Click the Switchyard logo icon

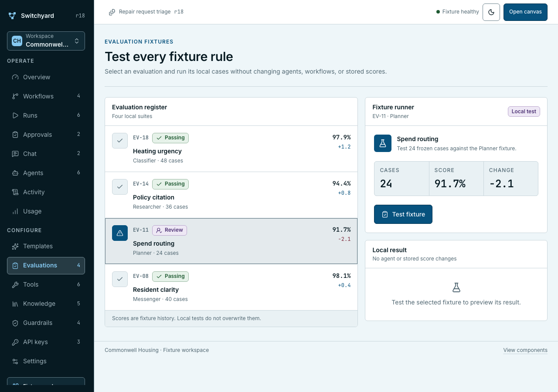pos(12,16)
